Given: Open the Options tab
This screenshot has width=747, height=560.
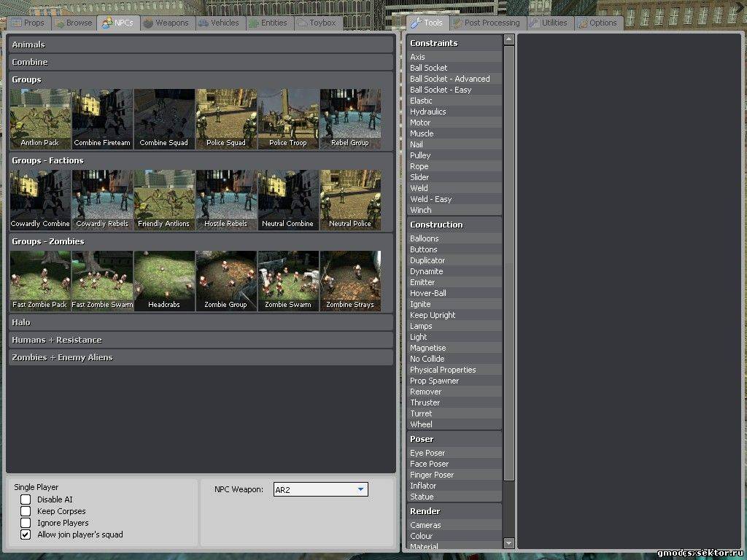Looking at the screenshot, I should [598, 23].
